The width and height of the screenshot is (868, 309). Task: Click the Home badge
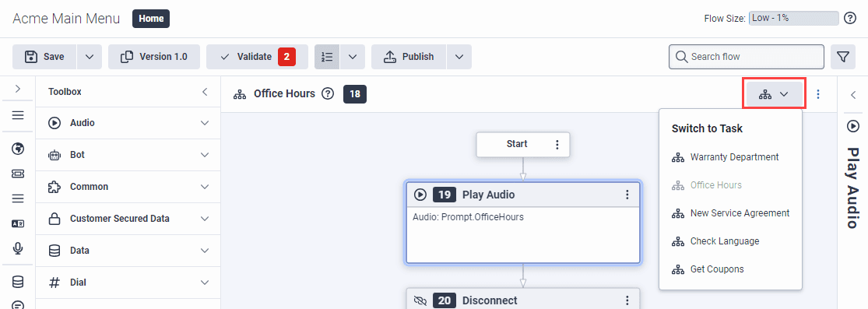(151, 18)
